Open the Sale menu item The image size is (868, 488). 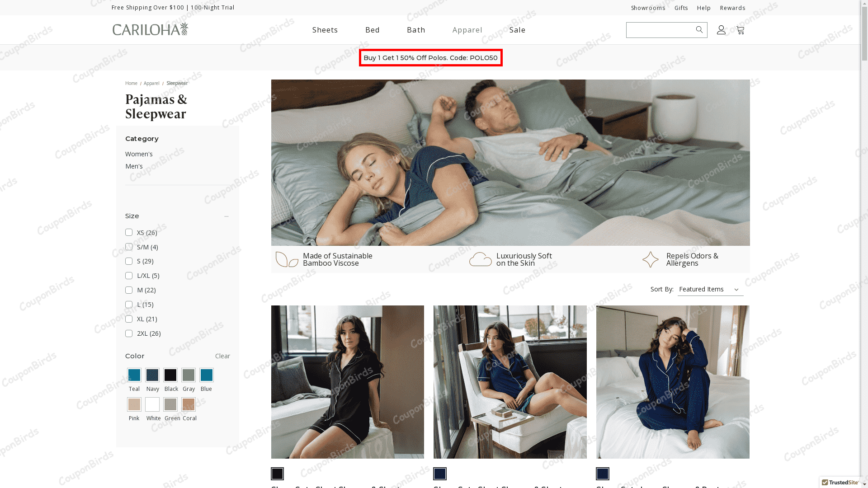pos(517,30)
